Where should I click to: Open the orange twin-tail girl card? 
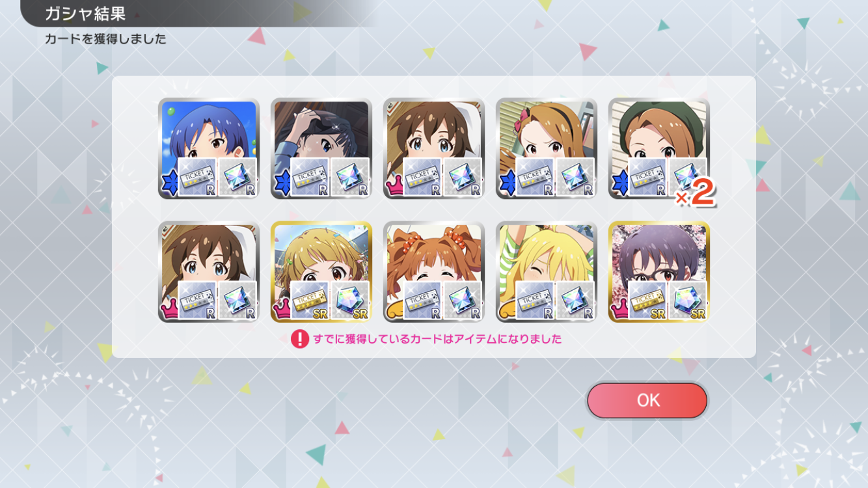pyautogui.click(x=434, y=271)
